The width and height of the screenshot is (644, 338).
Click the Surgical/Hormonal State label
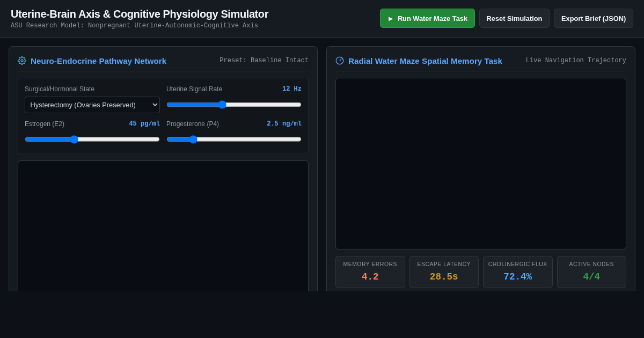tap(60, 89)
